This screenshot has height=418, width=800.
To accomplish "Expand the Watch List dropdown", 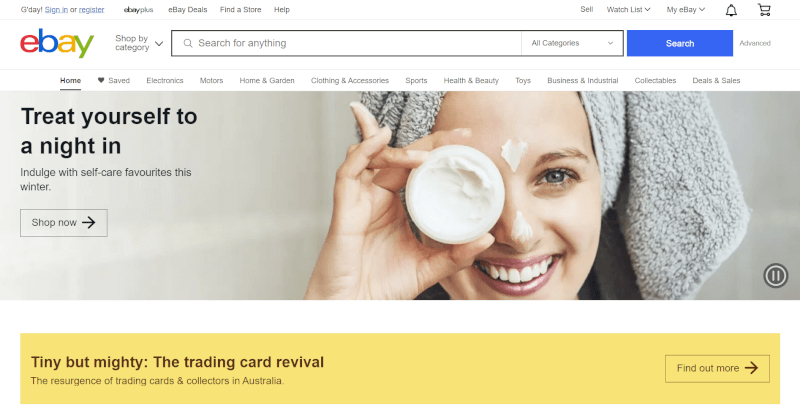I will (628, 10).
